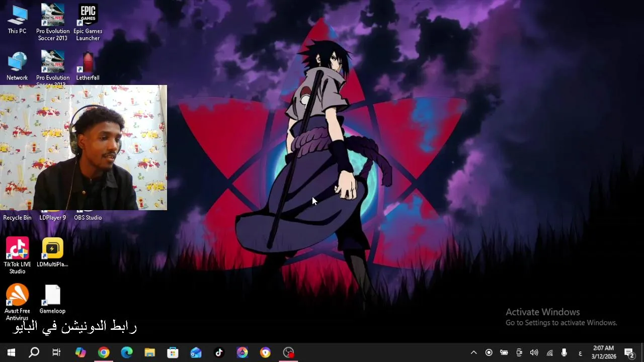Open the volume control in tray

click(534, 352)
